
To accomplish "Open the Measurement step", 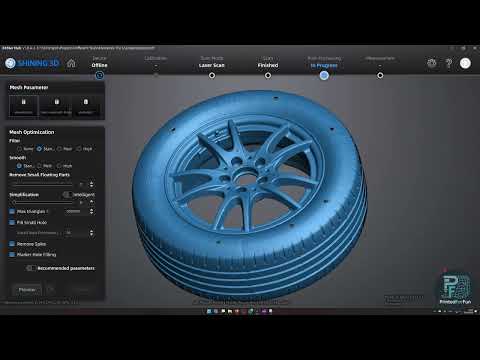I will [380, 62].
